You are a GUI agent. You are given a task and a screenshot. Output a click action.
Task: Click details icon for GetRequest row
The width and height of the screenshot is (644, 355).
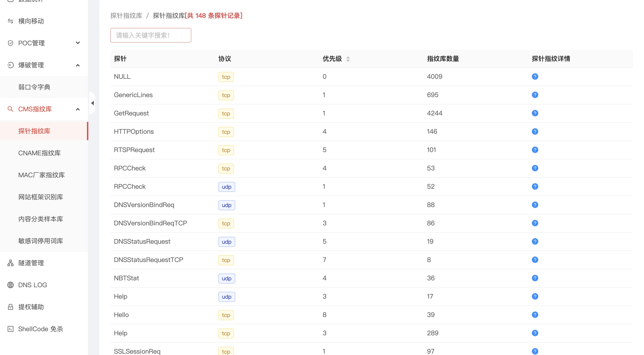point(535,113)
